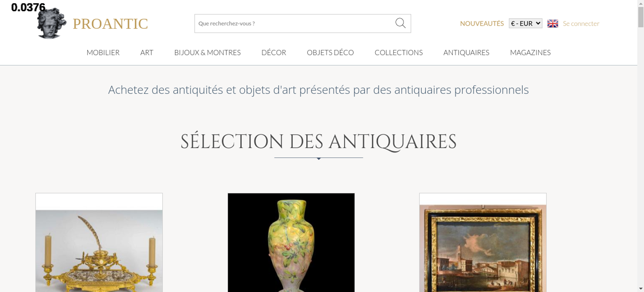Screen dimensions: 644x292
Task: Open the framed Venetian painting thumbnail
Action: [483, 243]
